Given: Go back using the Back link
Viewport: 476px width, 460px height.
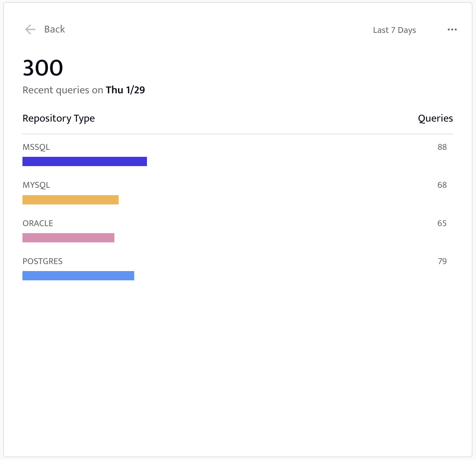Looking at the screenshot, I should (x=55, y=29).
